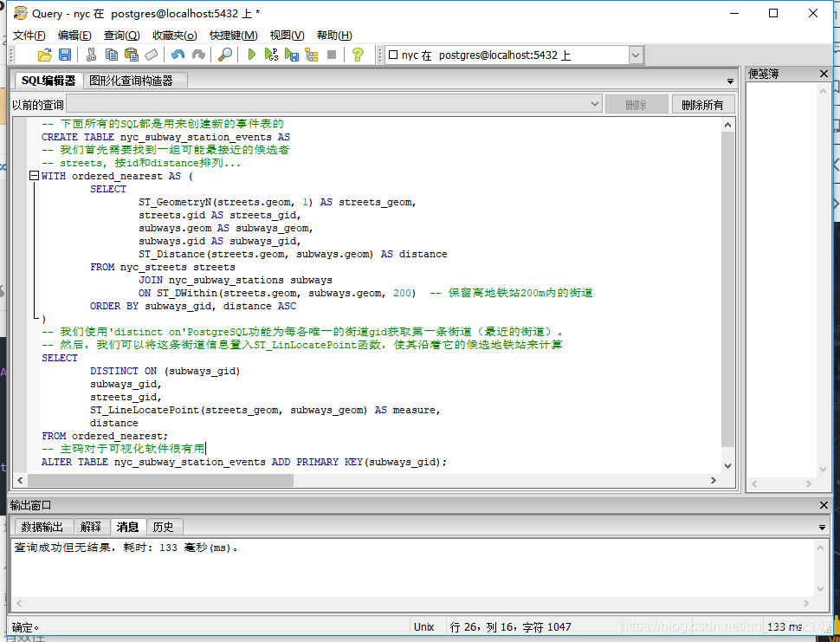Image resolution: width=840 pixels, height=642 pixels.
Task: Open help with yellow question mark icon
Action: 358,55
